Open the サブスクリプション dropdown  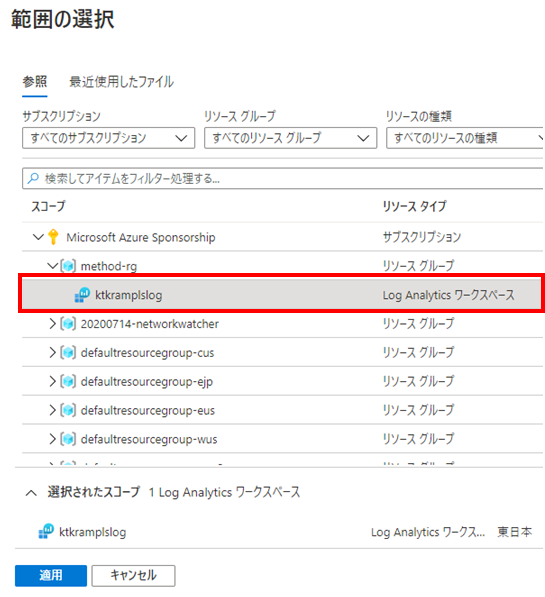109,138
